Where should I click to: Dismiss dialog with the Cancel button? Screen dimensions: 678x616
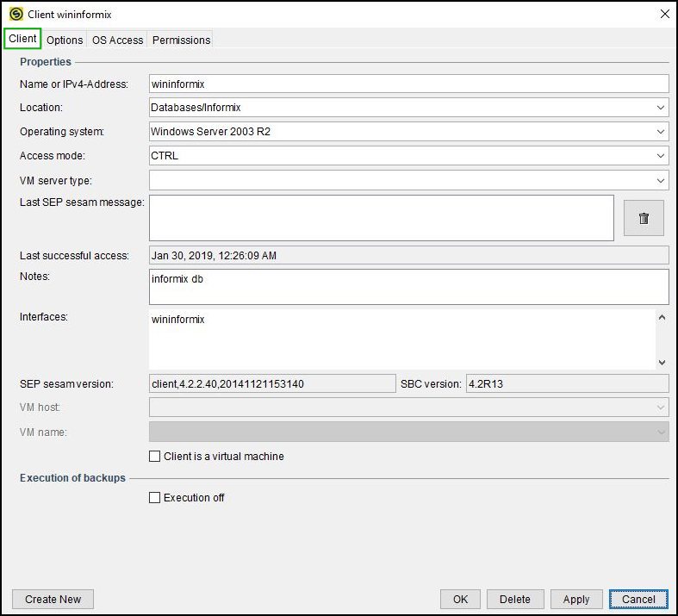coord(638,599)
